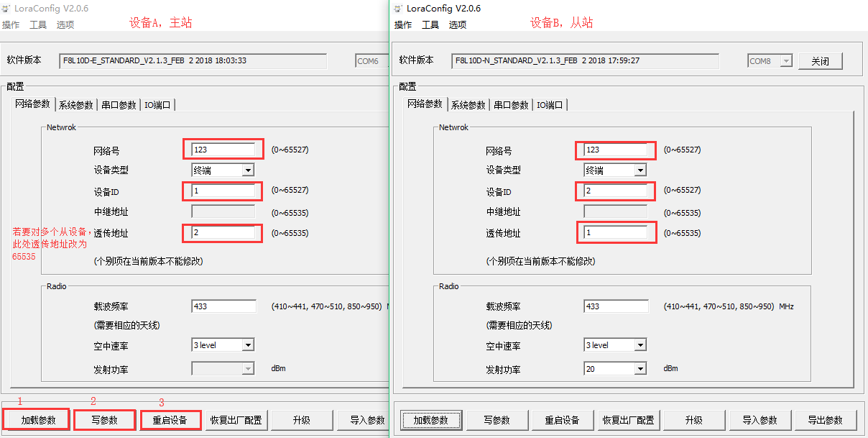The width and height of the screenshot is (868, 438).
Task: Click 关闭 button in Device B window
Action: click(820, 61)
